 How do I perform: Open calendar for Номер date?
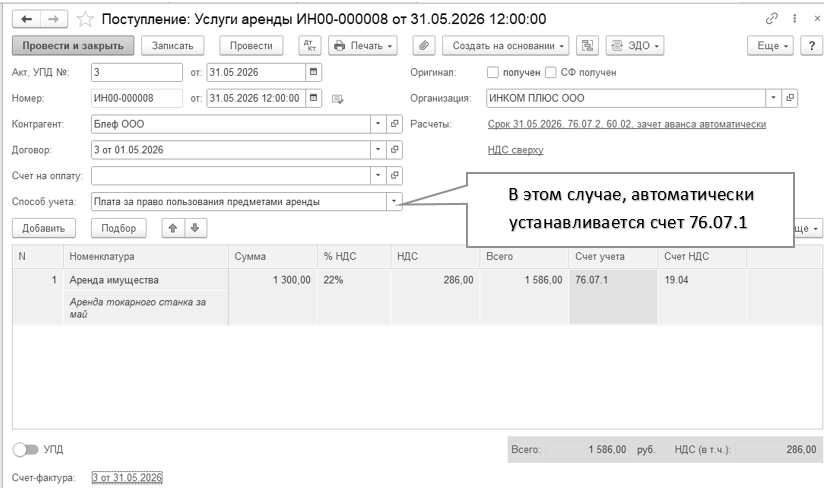[313, 98]
